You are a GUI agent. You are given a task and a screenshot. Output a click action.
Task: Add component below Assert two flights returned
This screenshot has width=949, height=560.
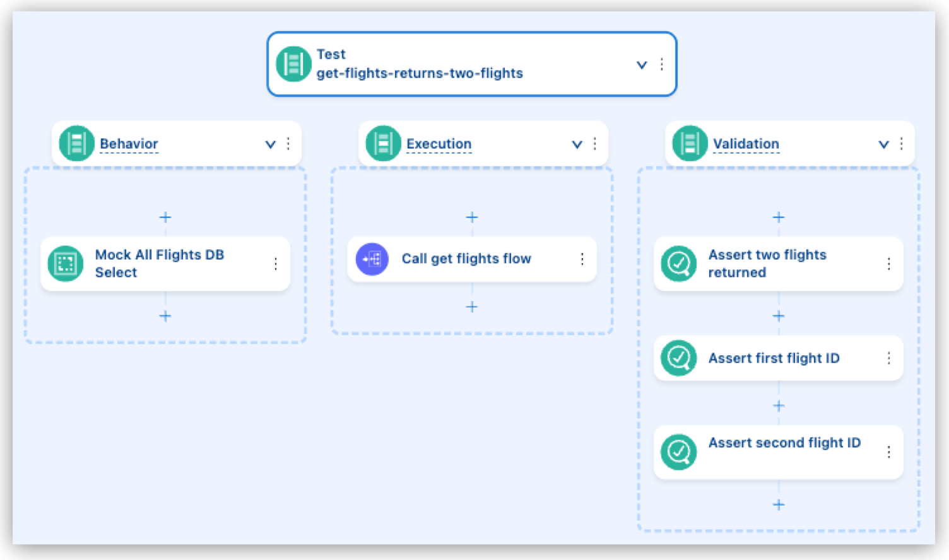(x=779, y=316)
